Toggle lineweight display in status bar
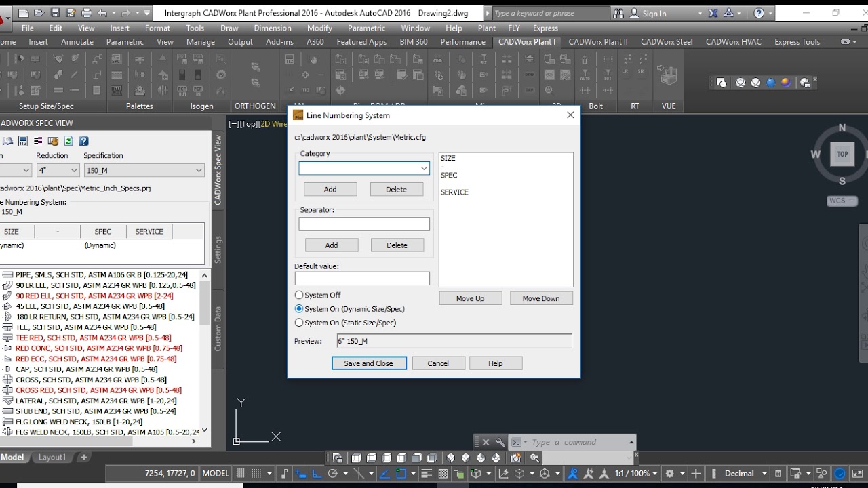868x488 pixels. point(427,474)
